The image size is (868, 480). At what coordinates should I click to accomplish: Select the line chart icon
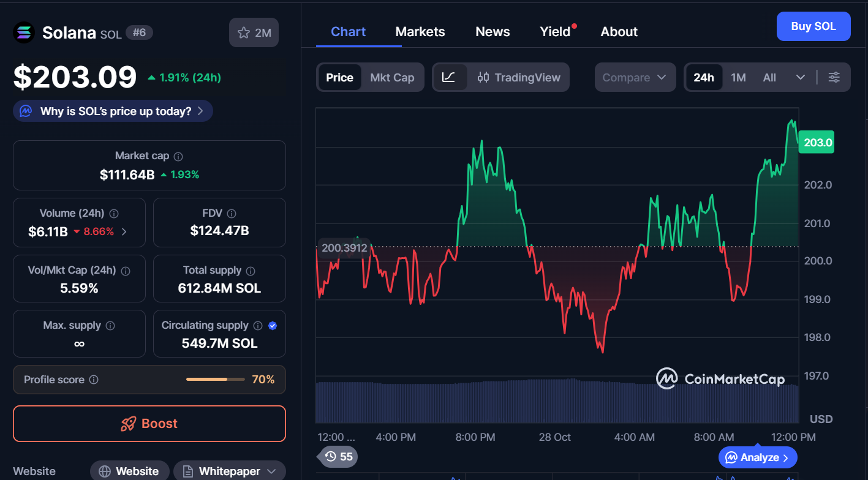click(x=448, y=77)
